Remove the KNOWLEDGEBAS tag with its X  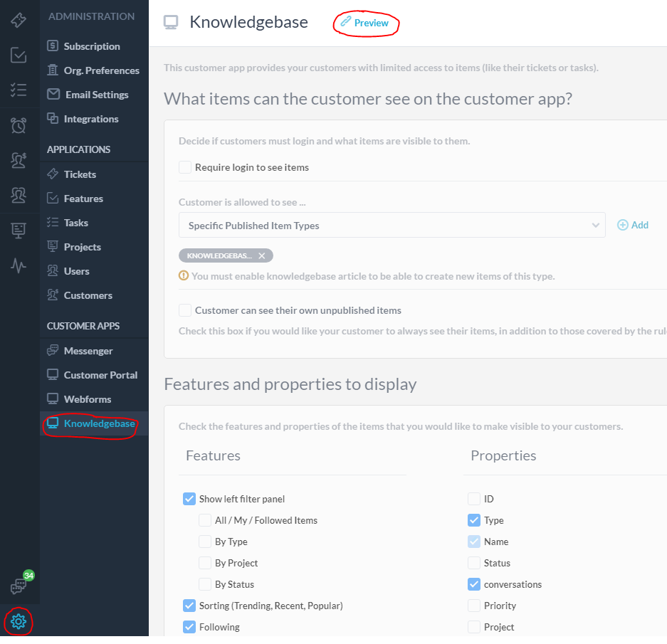(261, 255)
